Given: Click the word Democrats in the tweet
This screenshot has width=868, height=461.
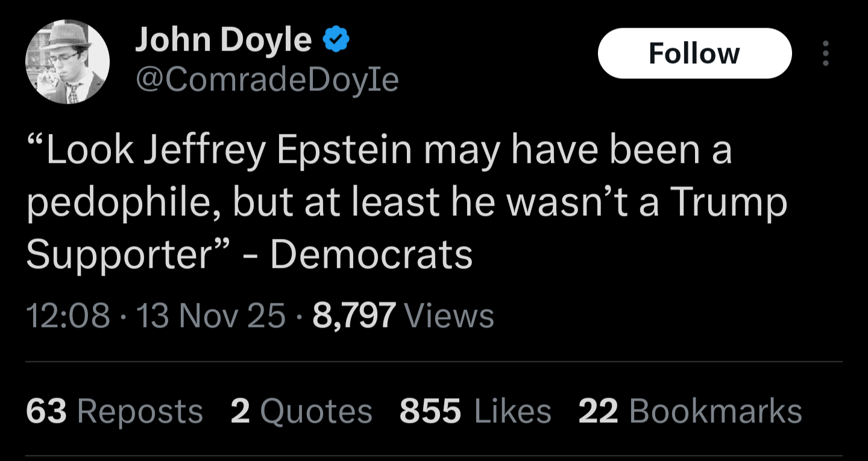Looking at the screenshot, I should pos(371,255).
